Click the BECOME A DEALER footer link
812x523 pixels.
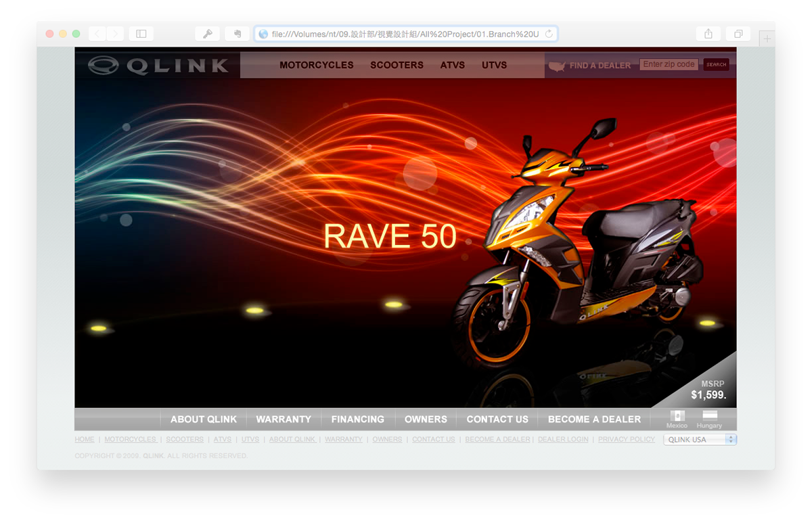point(498,439)
